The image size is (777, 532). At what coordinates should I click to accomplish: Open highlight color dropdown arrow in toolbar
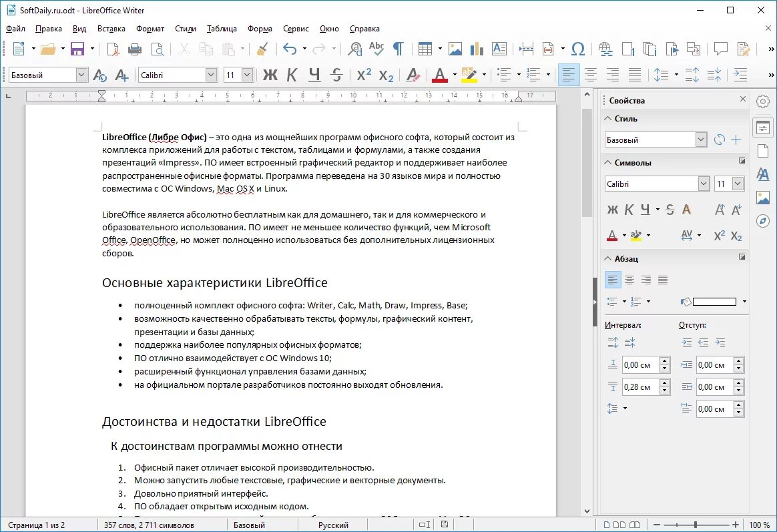pos(484,75)
